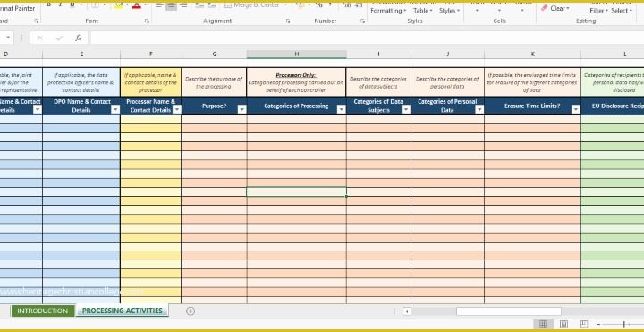The image size is (644, 332).
Task: Switch to Page Layout view
Action: pyautogui.click(x=563, y=324)
